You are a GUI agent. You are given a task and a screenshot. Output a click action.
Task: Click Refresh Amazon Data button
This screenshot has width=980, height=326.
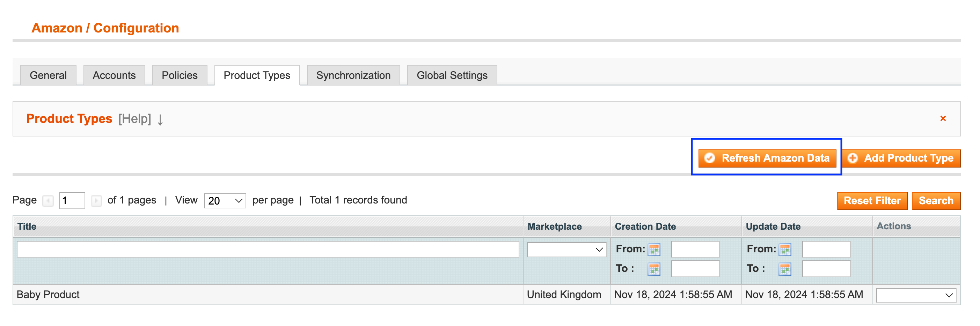click(767, 158)
